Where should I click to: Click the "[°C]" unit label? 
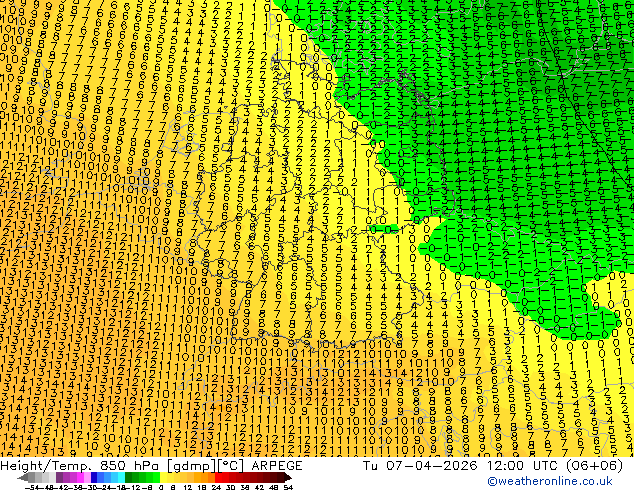click(231, 466)
